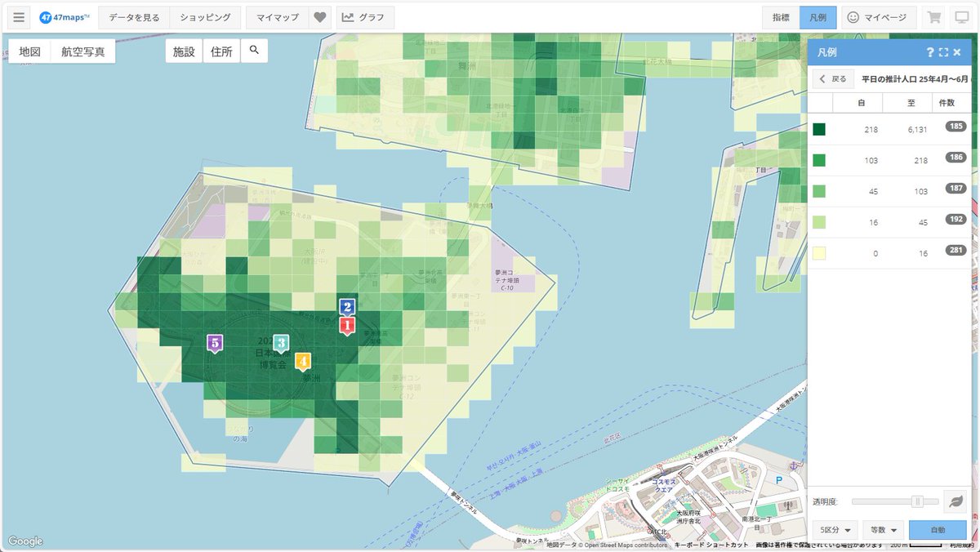Toggle the 凡例 legend button
Image resolution: width=980 pixels, height=552 pixels.
[817, 17]
